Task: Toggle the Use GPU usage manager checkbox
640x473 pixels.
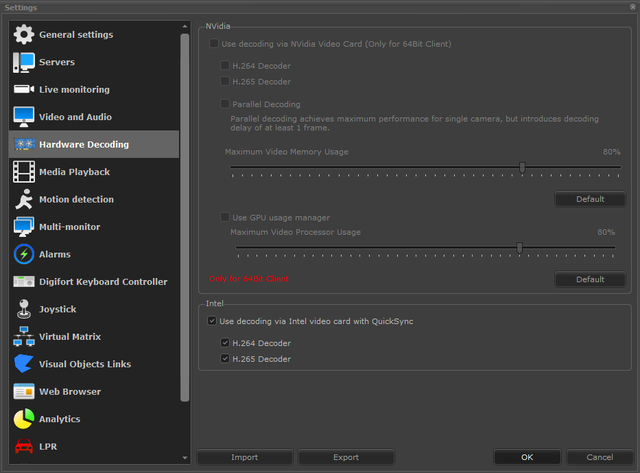Action: [x=225, y=217]
